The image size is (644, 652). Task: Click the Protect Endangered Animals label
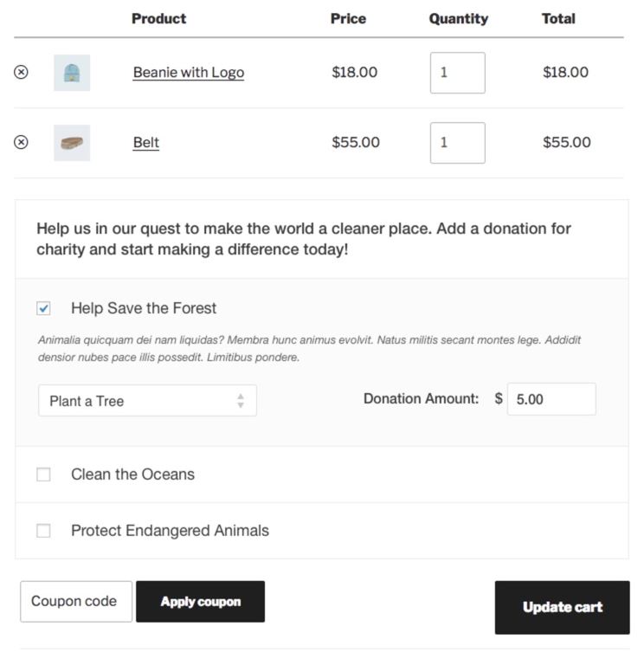170,531
